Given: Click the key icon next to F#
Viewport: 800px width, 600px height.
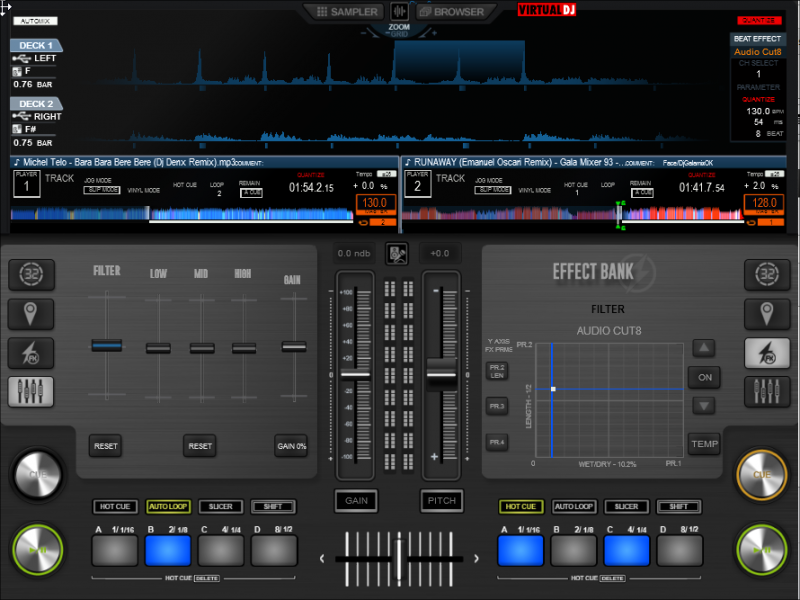Looking at the screenshot, I should point(17,129).
